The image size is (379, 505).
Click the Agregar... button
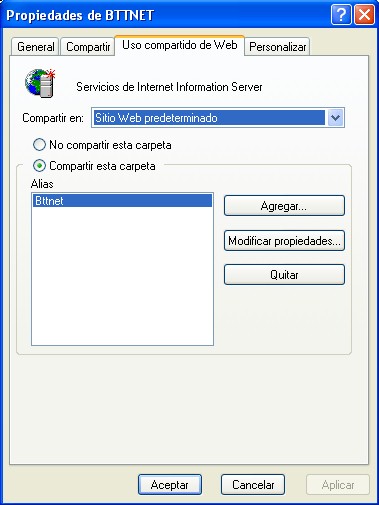pos(284,206)
